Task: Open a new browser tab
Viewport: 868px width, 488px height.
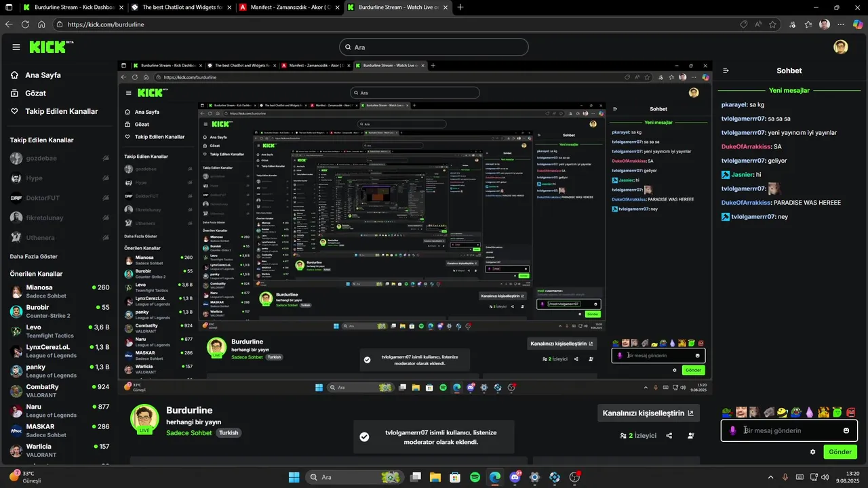Action: pos(460,7)
